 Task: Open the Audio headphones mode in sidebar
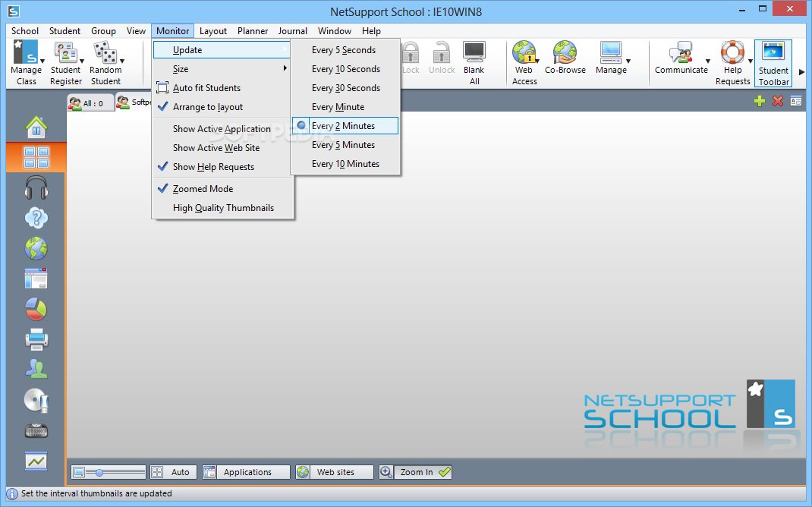36,187
